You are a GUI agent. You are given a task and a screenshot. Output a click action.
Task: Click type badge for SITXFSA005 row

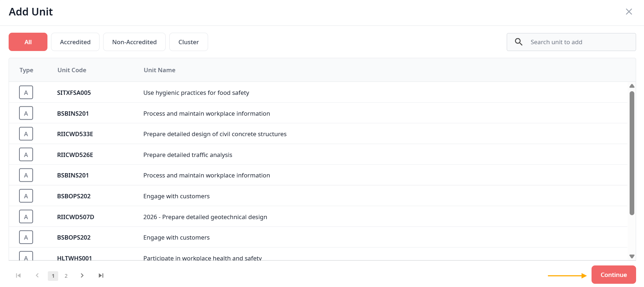click(x=26, y=93)
